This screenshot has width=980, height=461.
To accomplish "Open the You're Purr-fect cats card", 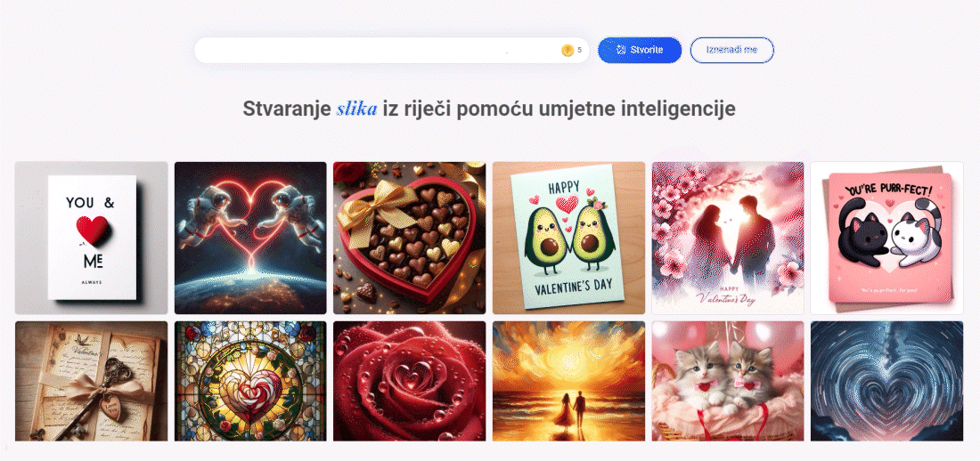I will click(886, 238).
